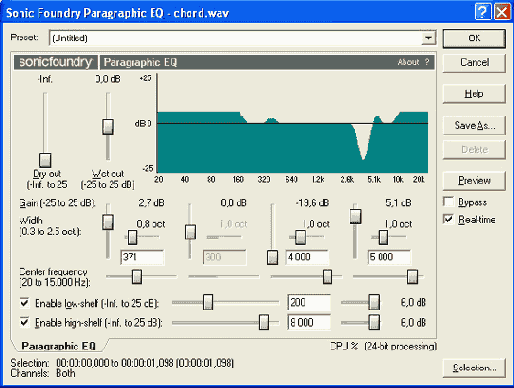Expand the Preset dropdown arrow
This screenshot has height=388, width=514.
pos(428,38)
